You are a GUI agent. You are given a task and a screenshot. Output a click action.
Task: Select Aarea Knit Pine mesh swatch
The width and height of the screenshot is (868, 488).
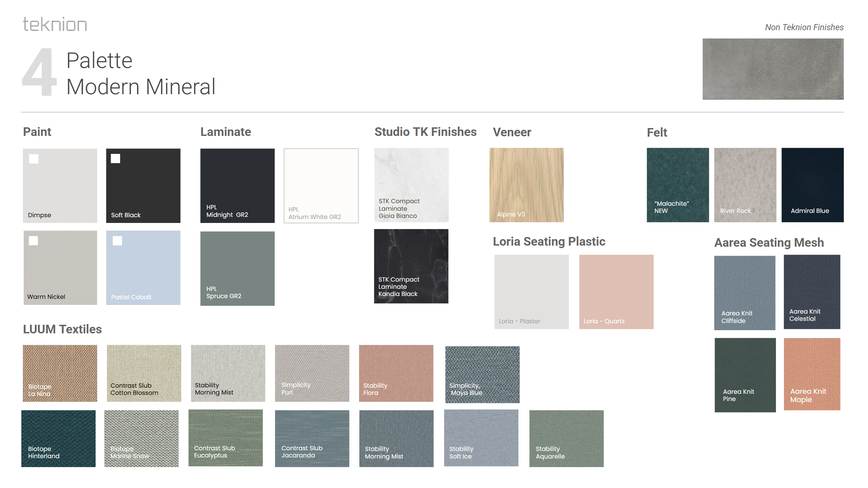pos(745,375)
